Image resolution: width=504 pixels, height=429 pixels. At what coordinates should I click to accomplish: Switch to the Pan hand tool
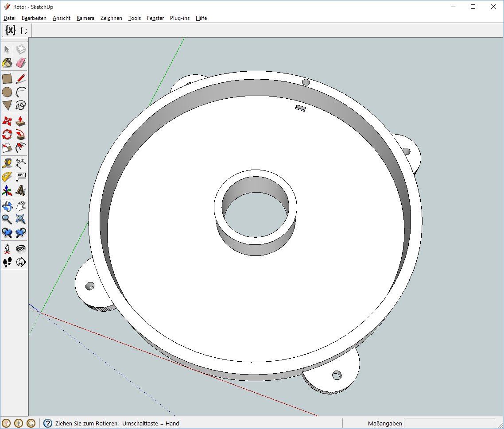pyautogui.click(x=21, y=206)
